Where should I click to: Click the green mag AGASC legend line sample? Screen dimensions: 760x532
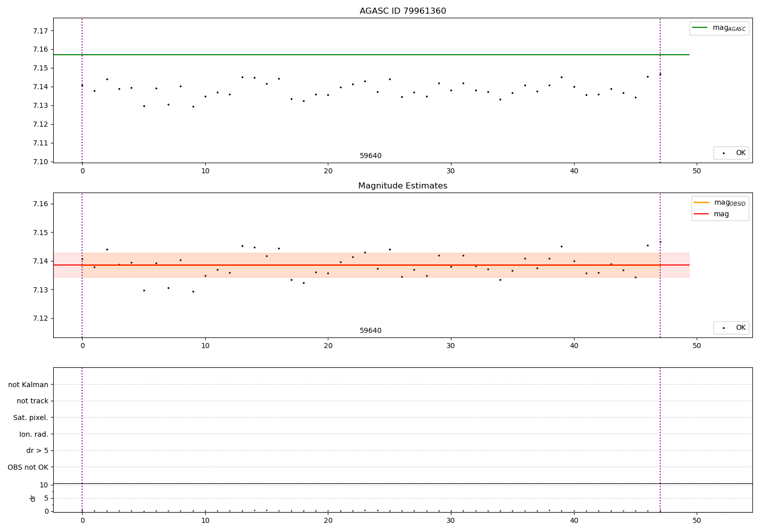[700, 28]
